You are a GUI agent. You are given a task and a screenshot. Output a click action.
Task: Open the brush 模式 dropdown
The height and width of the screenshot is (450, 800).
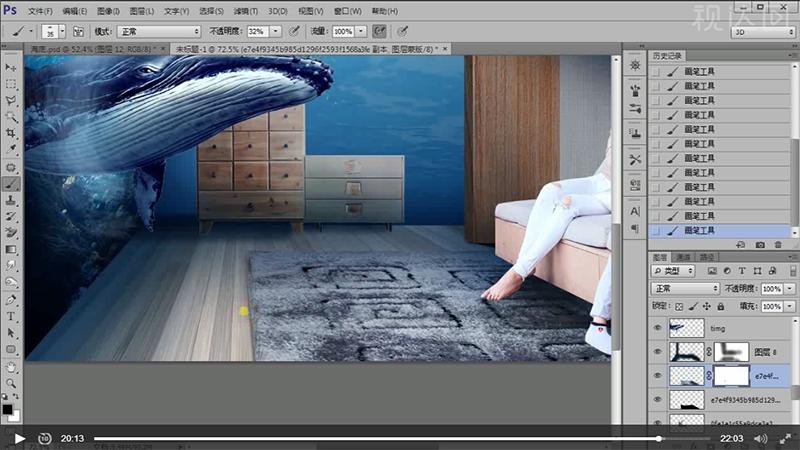point(158,32)
